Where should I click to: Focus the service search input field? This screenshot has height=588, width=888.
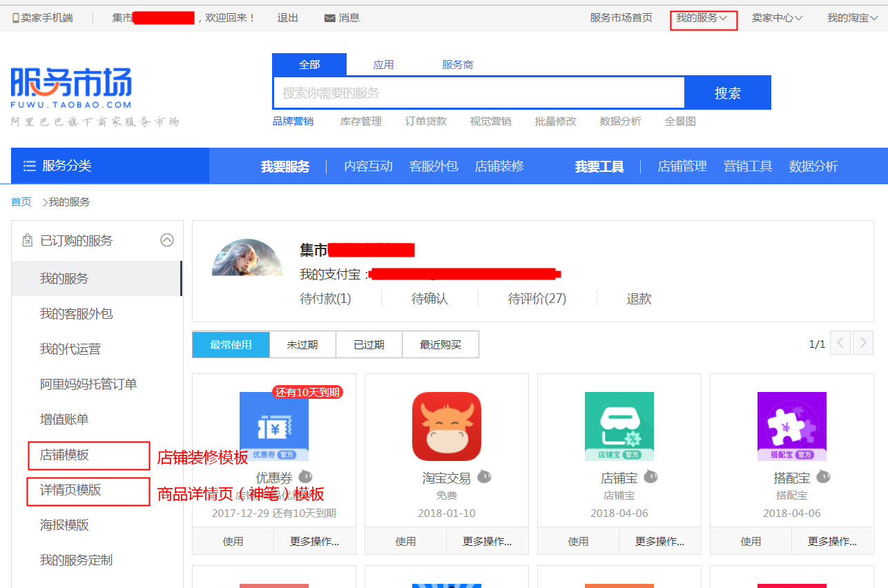tap(479, 93)
